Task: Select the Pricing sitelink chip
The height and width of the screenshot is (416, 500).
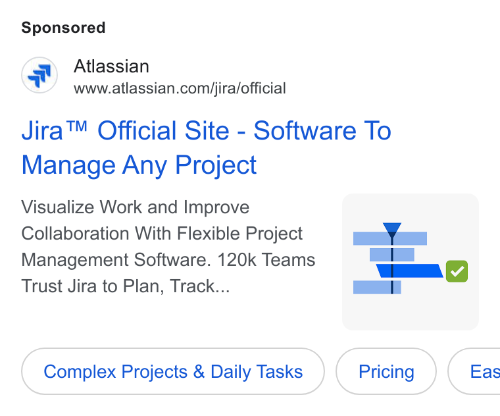Action: point(386,371)
